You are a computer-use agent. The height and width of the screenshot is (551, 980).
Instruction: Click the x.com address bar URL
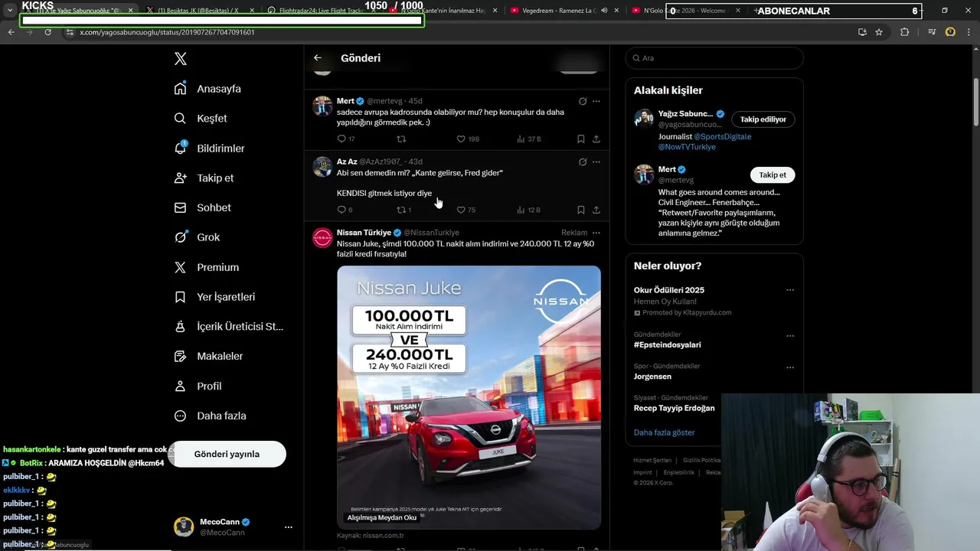pyautogui.click(x=167, y=32)
